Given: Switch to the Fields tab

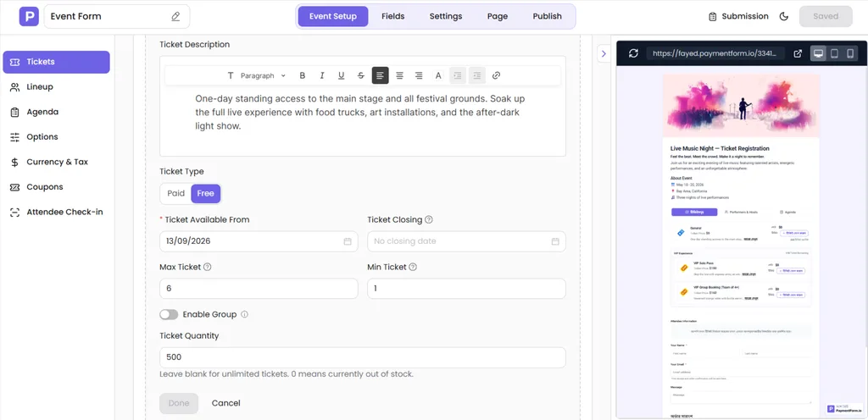Looking at the screenshot, I should (393, 16).
